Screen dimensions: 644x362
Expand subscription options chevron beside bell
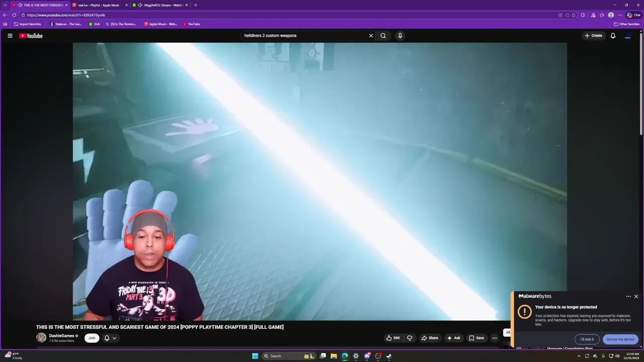click(114, 338)
